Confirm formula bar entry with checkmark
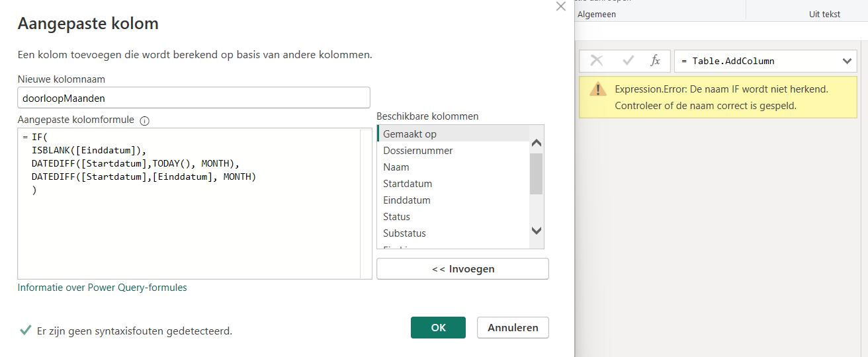The width and height of the screenshot is (868, 357). click(629, 61)
